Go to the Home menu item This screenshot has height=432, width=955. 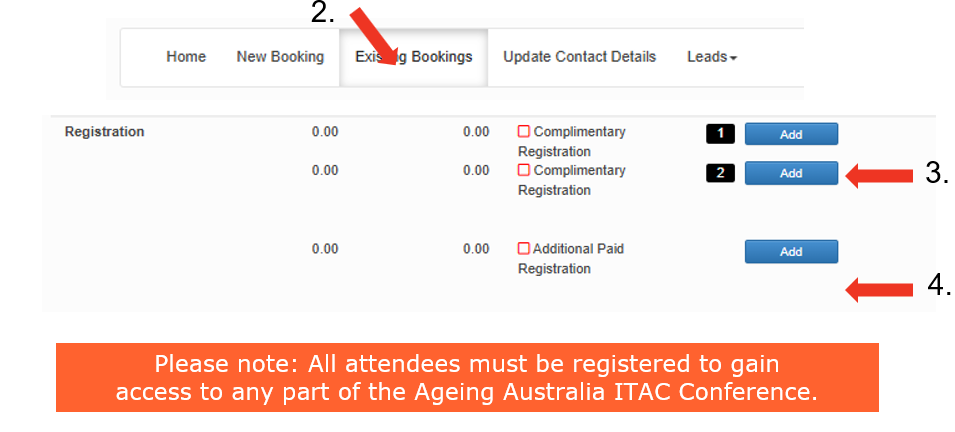point(186,57)
